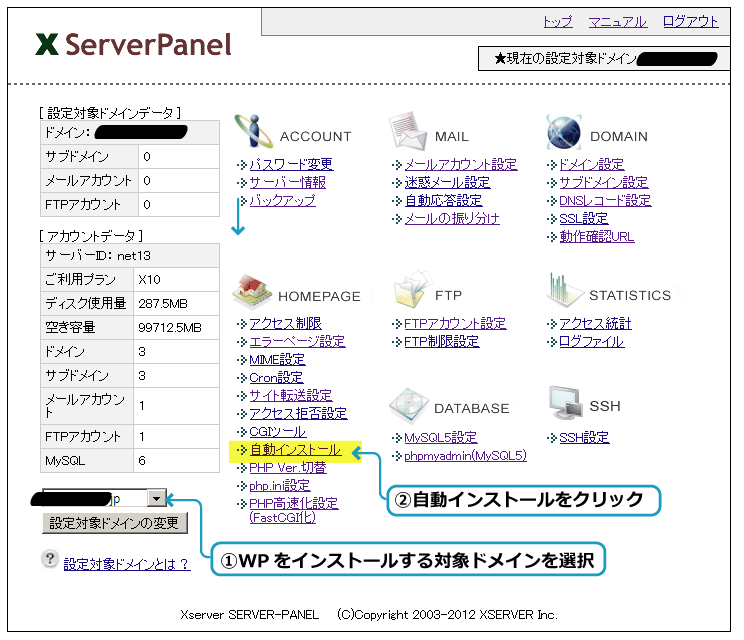
Task: Open the サブドメイン設定 link
Action: pyautogui.click(x=604, y=182)
